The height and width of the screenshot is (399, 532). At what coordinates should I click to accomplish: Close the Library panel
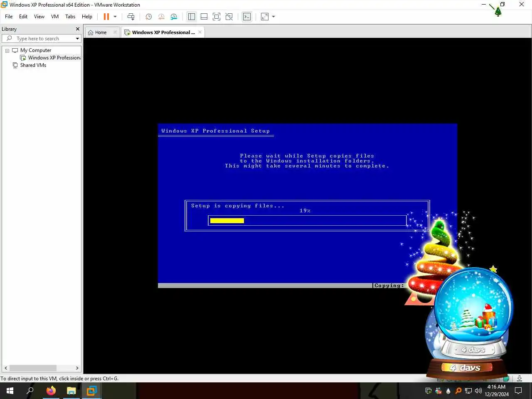point(78,29)
